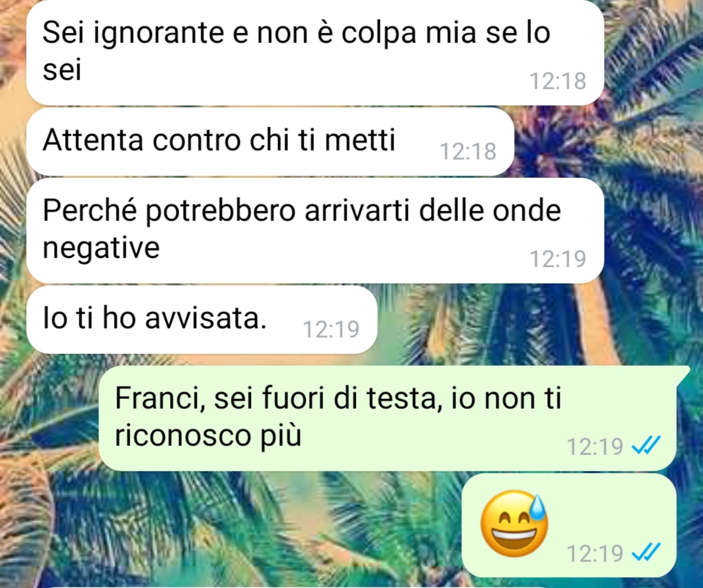
Task: Tap the green emoji message bubble
Action: tap(569, 525)
